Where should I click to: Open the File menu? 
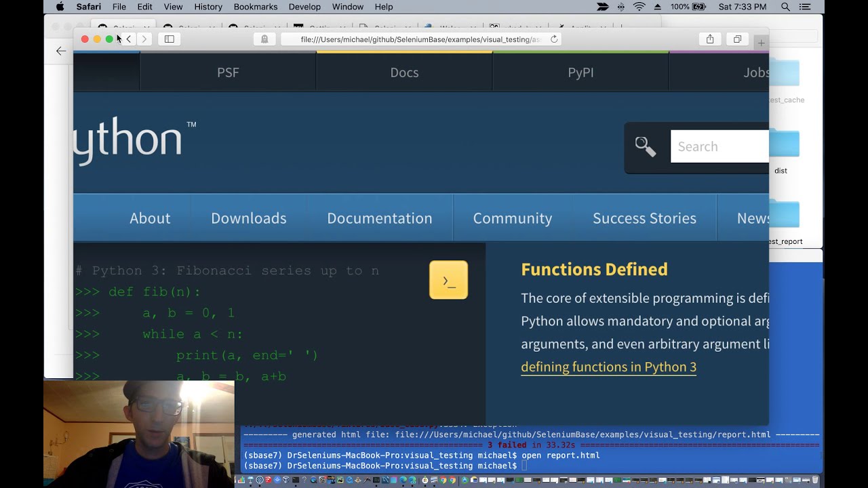coord(119,7)
